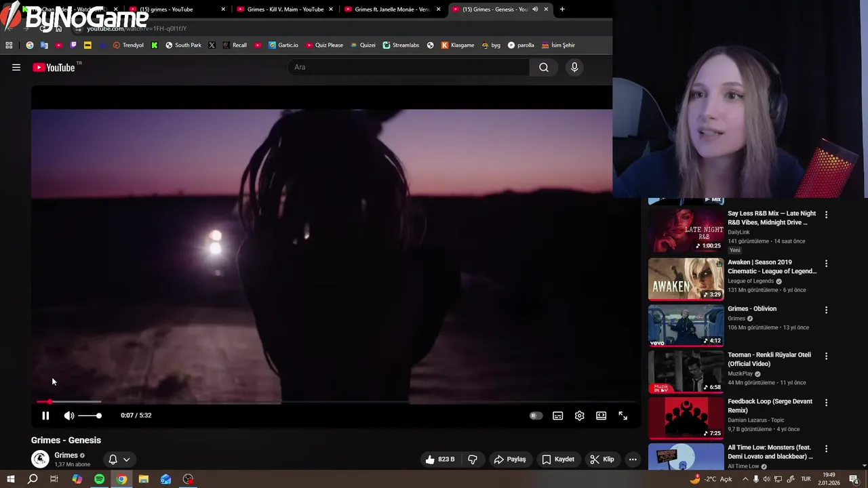Create a clip with Klip button
This screenshot has width=868, height=488.
click(601, 460)
